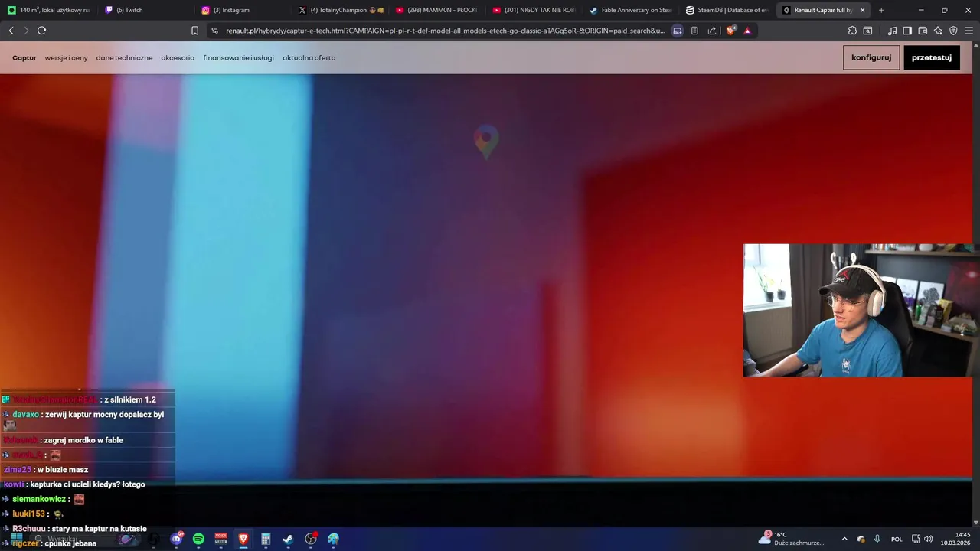Click the przetestuj button
Screen dimensions: 980x551
(932, 57)
